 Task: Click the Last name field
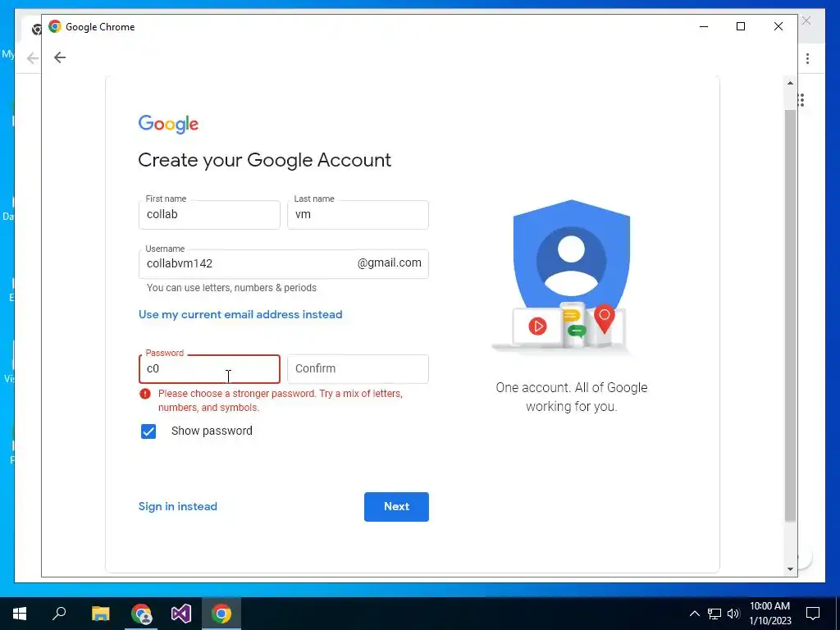pyautogui.click(x=358, y=215)
